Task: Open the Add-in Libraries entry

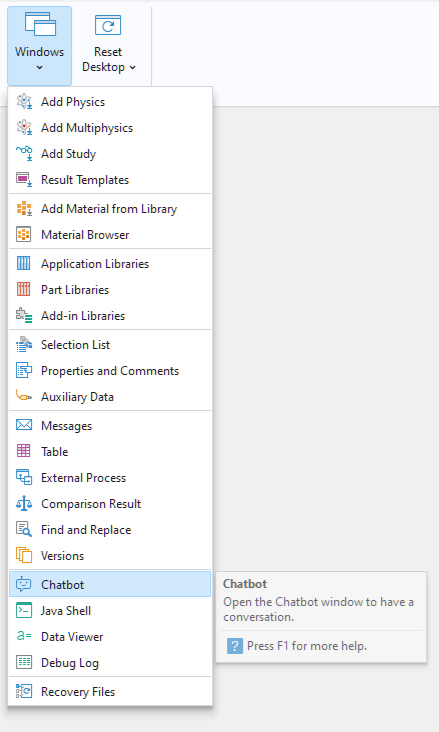Action: click(x=110, y=316)
